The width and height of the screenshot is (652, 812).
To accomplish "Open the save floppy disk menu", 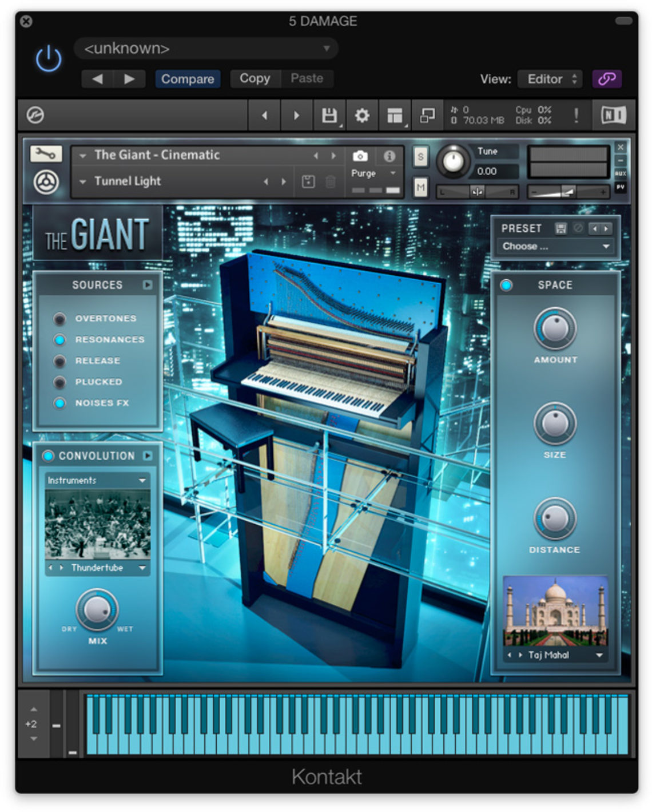I will (329, 116).
